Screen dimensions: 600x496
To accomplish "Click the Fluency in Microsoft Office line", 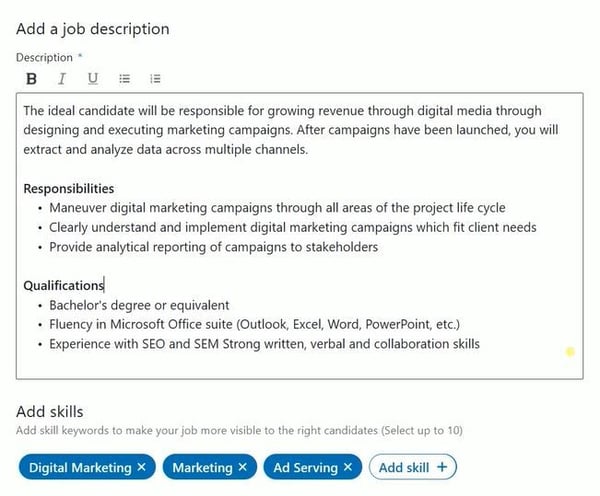I will coord(254,325).
